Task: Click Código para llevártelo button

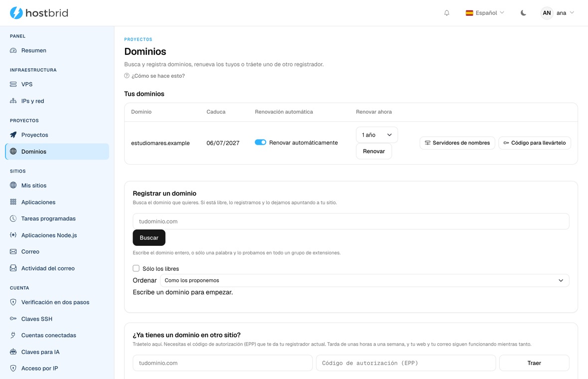Action: point(535,143)
